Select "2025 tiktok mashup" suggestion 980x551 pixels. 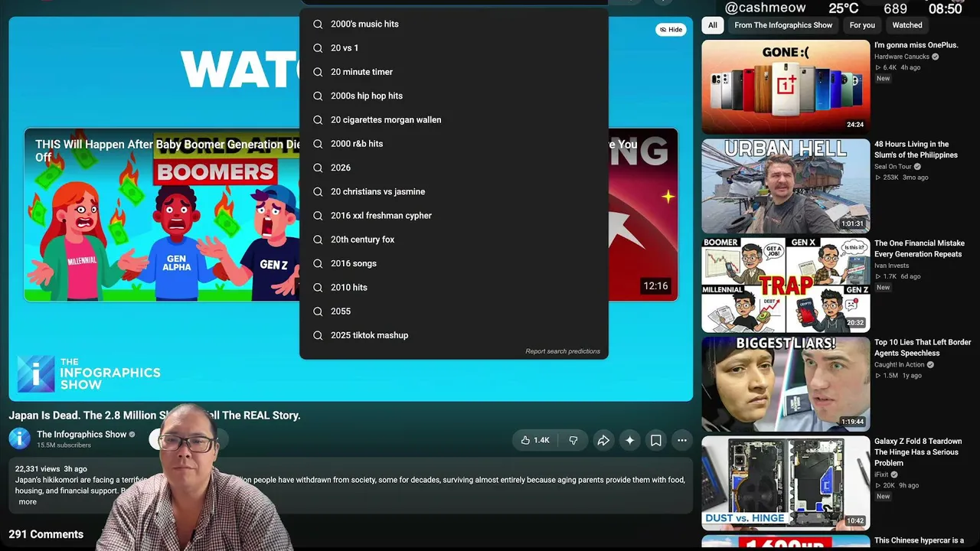coord(454,335)
